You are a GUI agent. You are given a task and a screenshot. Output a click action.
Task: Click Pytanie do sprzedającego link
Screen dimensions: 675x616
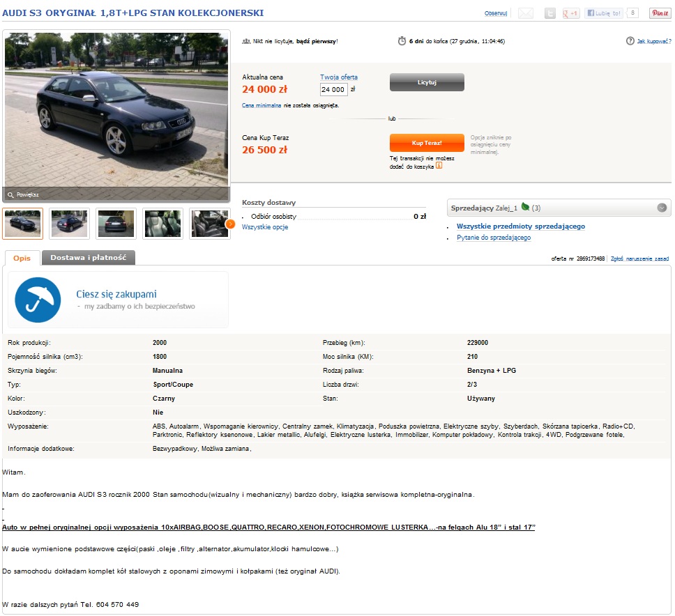(493, 238)
